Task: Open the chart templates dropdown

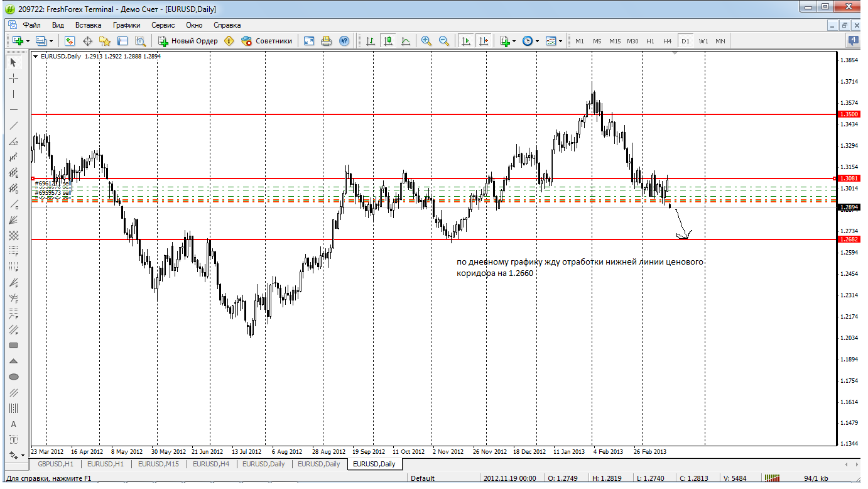Action: pos(553,41)
